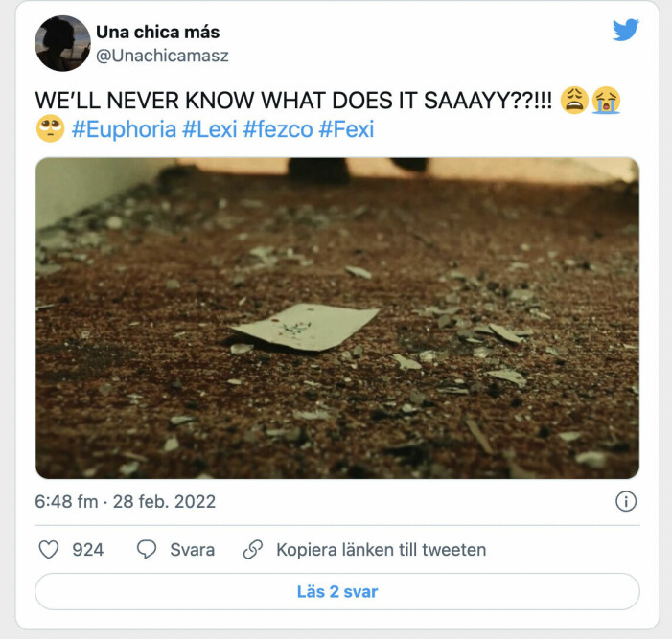Open the #Fexi hashtag
The height and width of the screenshot is (639, 672).
pos(346,129)
